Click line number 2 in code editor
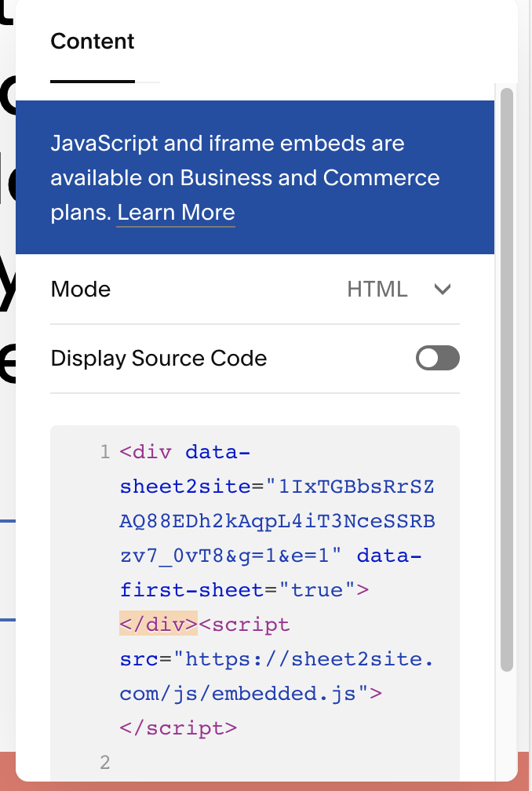Viewport: 532px width, 791px height. [x=105, y=762]
